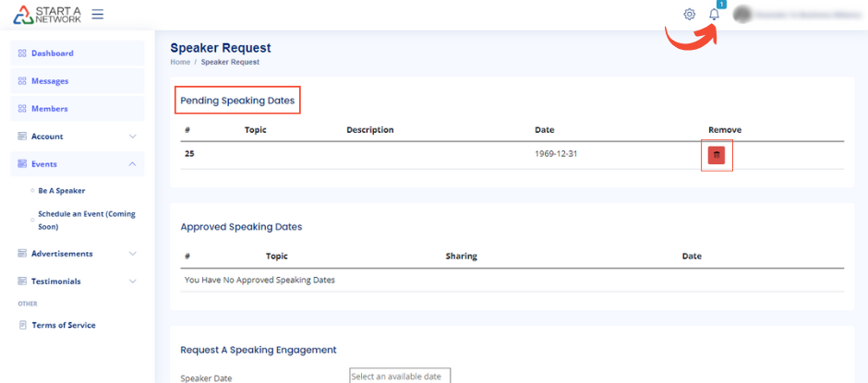Screen dimensions: 868x383
Task: Click the Speaker Date input field
Action: 400,376
